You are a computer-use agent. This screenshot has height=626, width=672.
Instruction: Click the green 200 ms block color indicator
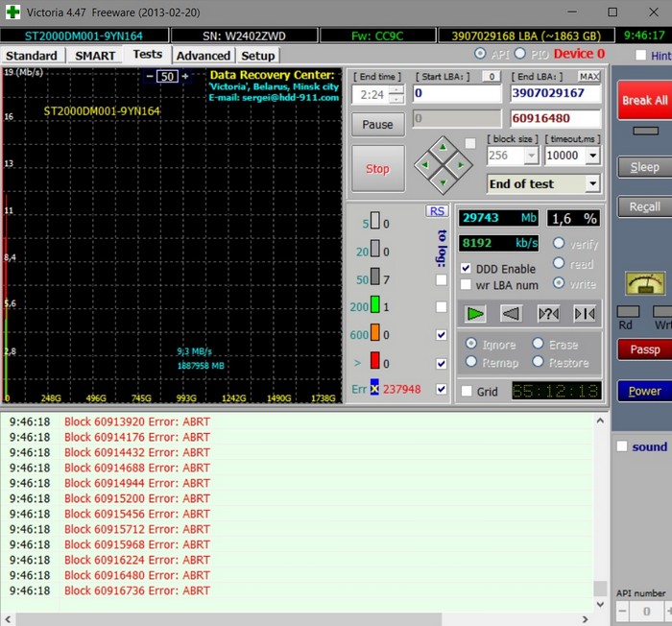pyautogui.click(x=377, y=306)
